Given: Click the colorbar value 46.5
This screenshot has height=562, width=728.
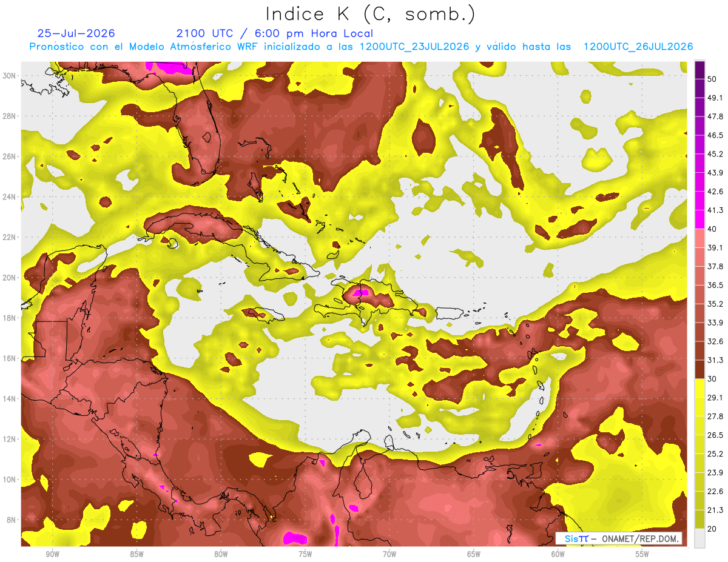Looking at the screenshot, I should pyautogui.click(x=715, y=135).
